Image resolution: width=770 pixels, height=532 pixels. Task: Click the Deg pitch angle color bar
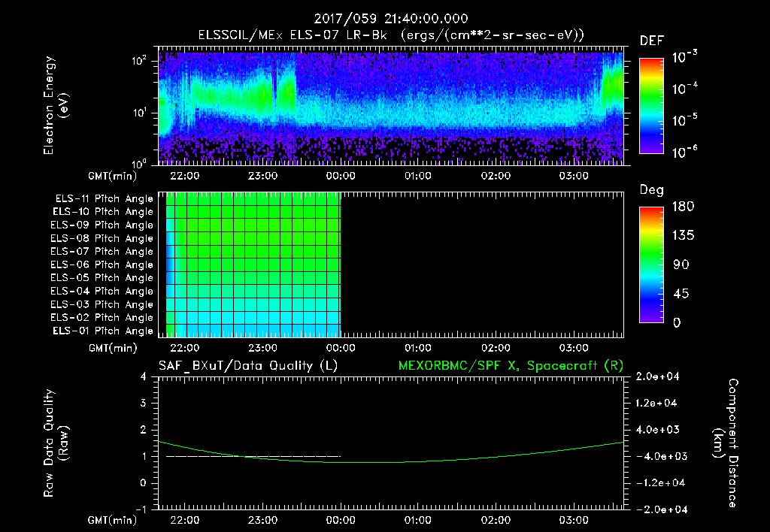click(x=651, y=264)
